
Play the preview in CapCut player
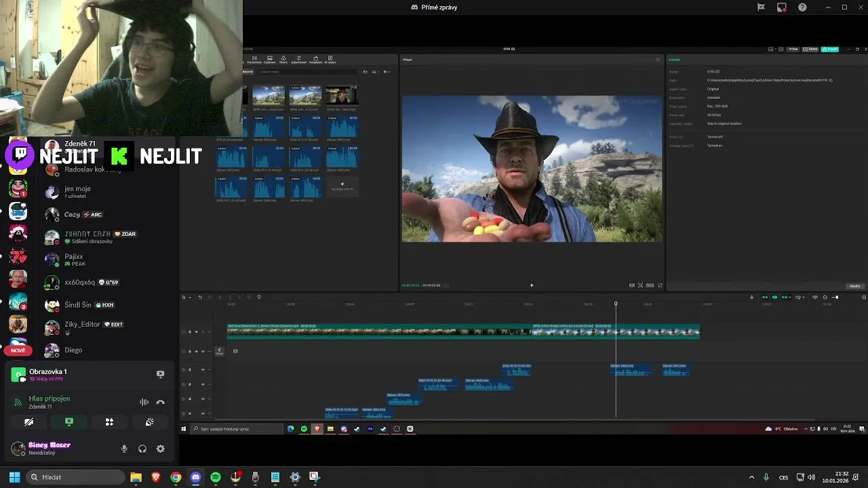[532, 285]
